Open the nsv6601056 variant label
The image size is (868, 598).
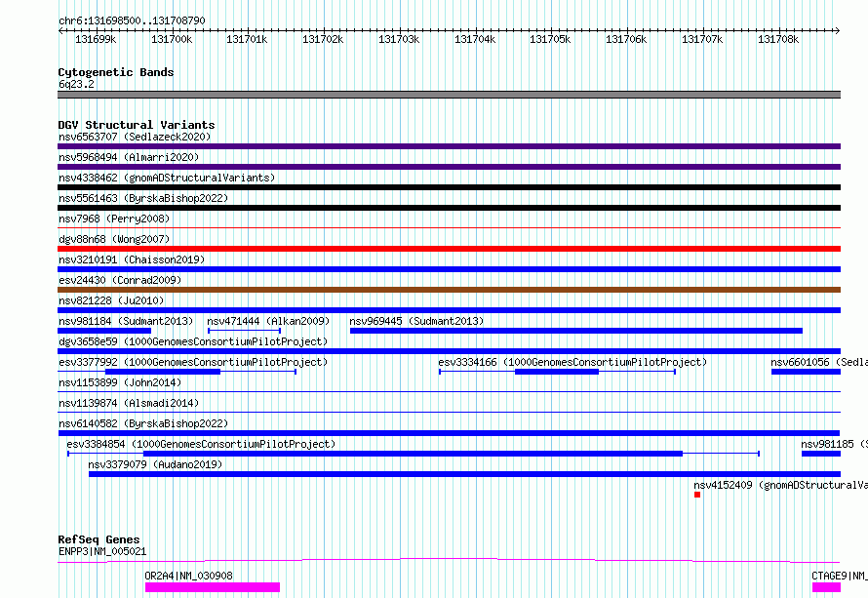click(x=819, y=362)
